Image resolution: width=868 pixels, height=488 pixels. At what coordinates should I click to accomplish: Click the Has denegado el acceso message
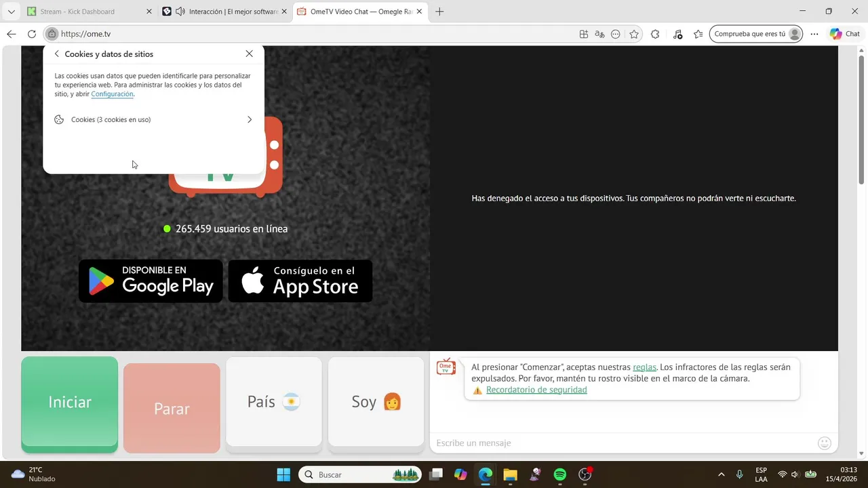633,199
